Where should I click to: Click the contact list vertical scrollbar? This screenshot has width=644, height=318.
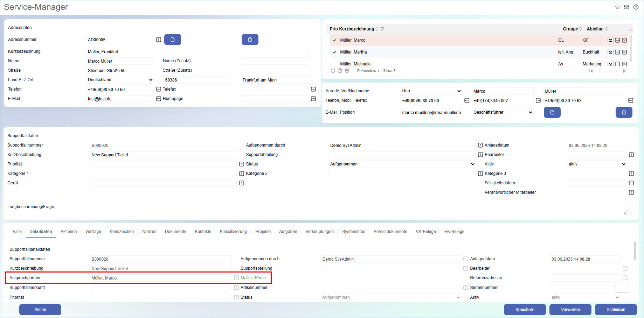pos(631,48)
